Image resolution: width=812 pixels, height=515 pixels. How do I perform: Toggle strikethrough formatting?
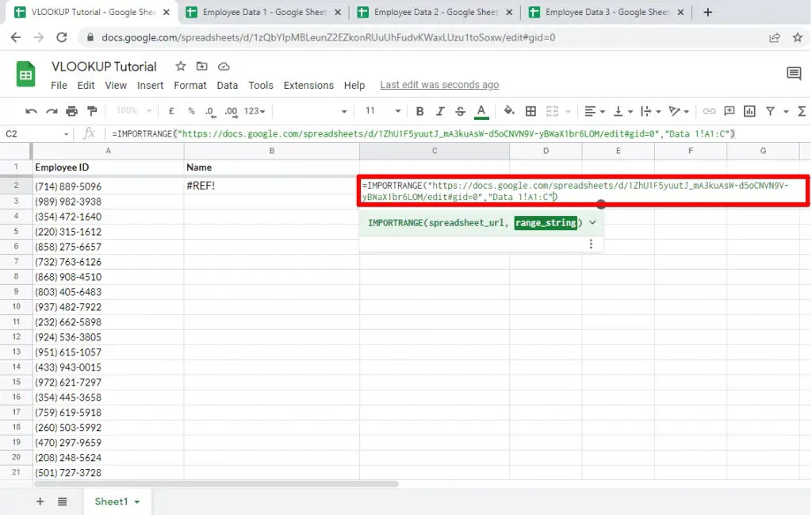click(460, 111)
